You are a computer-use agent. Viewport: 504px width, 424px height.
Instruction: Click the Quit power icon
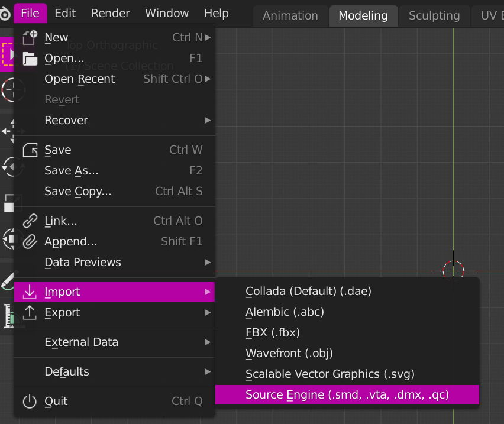point(30,402)
